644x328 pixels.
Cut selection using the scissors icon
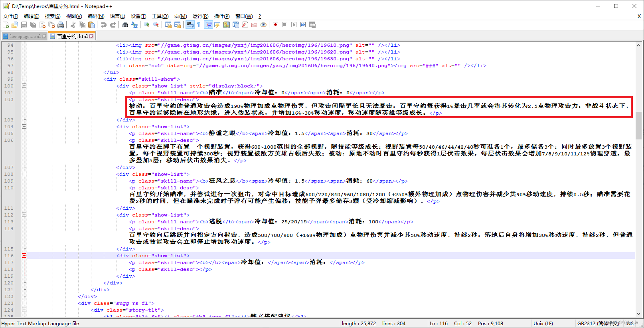pyautogui.click(x=73, y=25)
